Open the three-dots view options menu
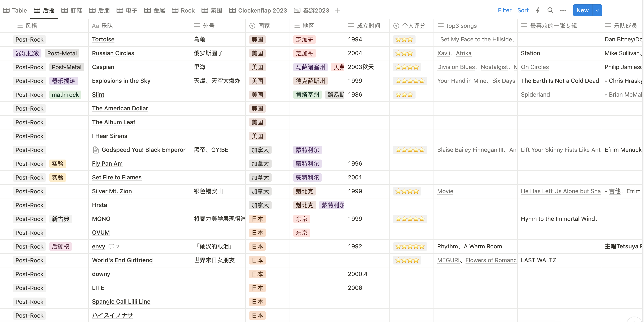Image resolution: width=644 pixels, height=322 pixels. 563,10
